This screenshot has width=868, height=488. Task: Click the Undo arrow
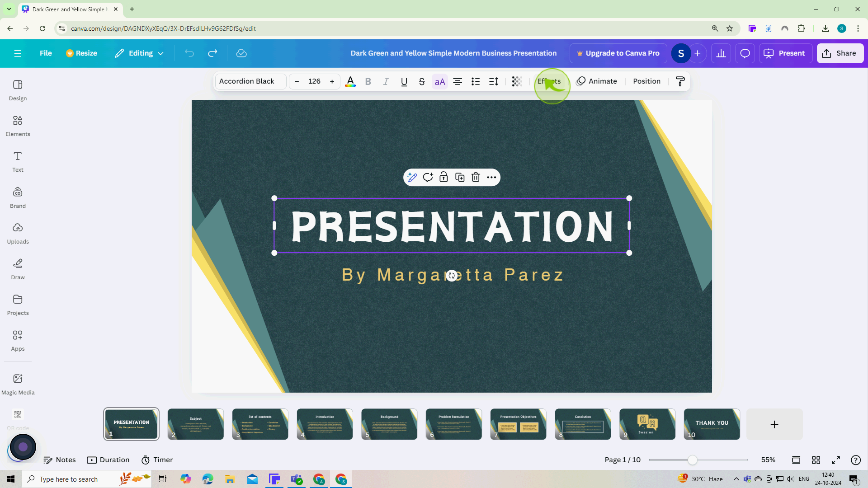[x=189, y=53]
